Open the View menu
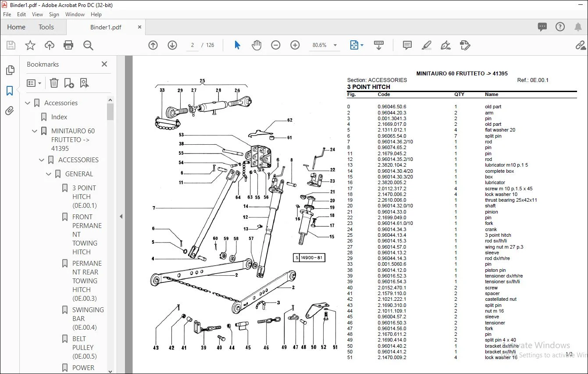 click(x=38, y=14)
